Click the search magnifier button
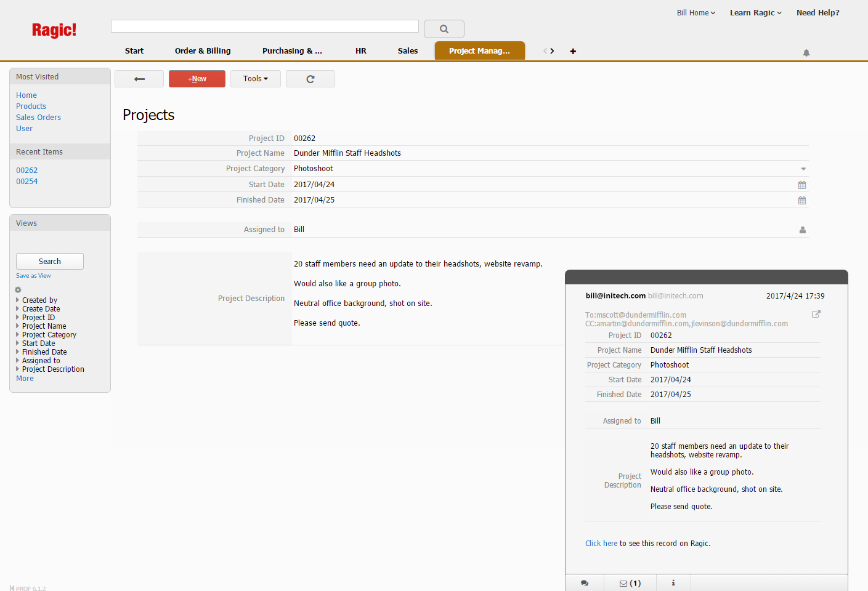This screenshot has width=868, height=591. [x=444, y=29]
